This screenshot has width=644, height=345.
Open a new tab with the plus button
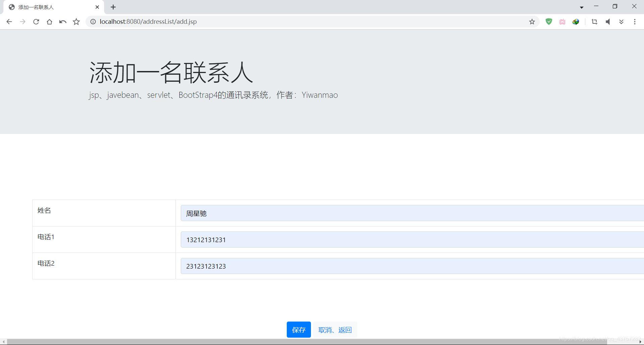[113, 7]
